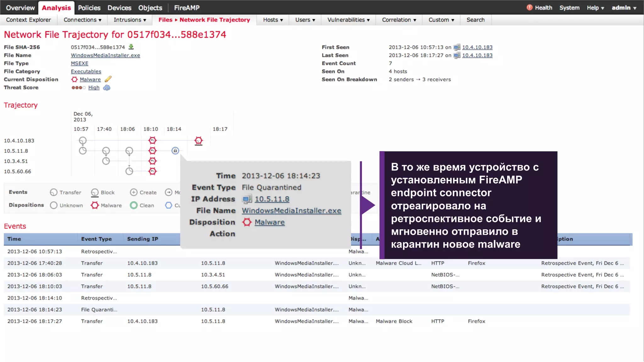This screenshot has height=362, width=644.
Task: Click the MSEXE file type link
Action: pyautogui.click(x=80, y=63)
